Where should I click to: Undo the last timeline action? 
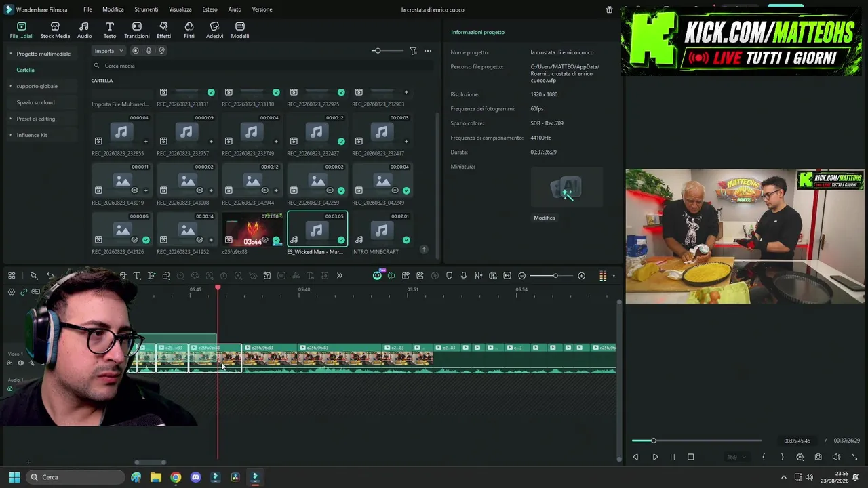pos(50,276)
